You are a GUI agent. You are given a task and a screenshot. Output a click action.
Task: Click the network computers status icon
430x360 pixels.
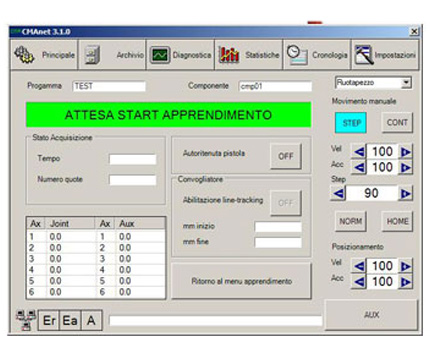[x=26, y=320]
